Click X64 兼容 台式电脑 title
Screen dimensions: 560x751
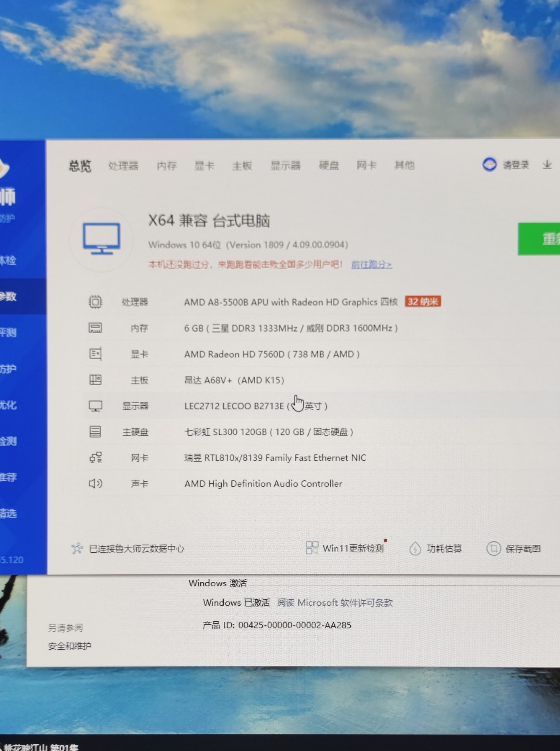pyautogui.click(x=209, y=221)
